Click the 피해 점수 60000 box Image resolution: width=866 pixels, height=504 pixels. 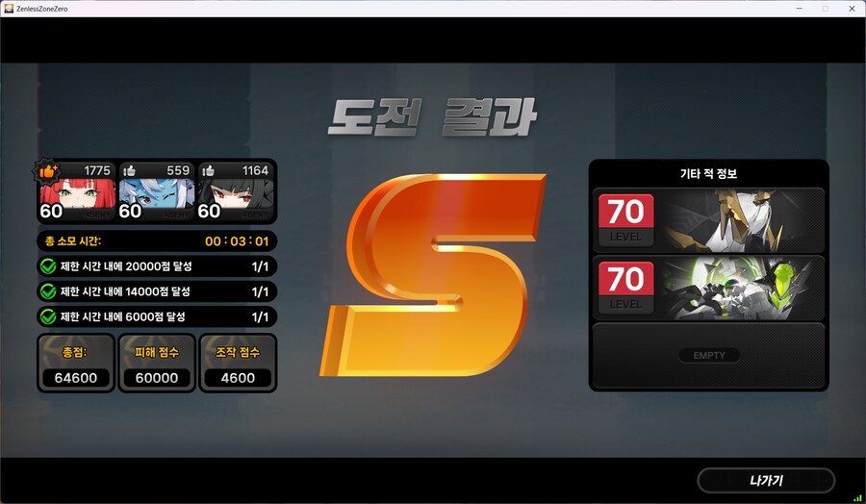coord(157,363)
